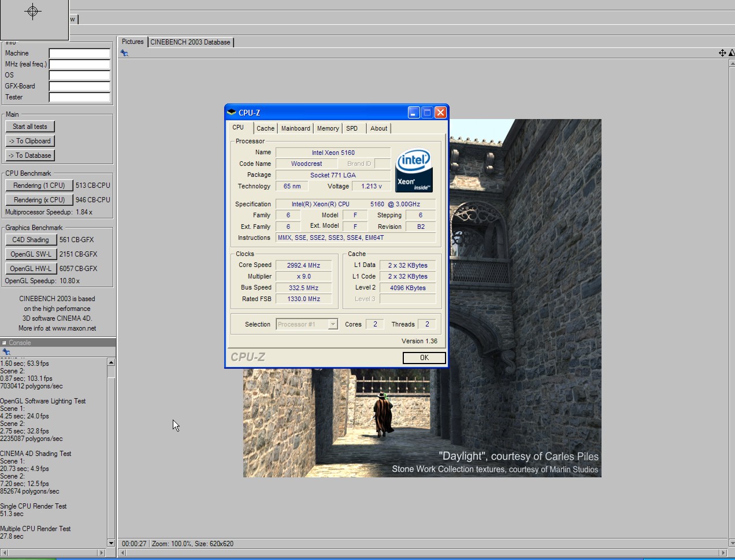
Task: Click the Machine input field
Action: point(80,53)
